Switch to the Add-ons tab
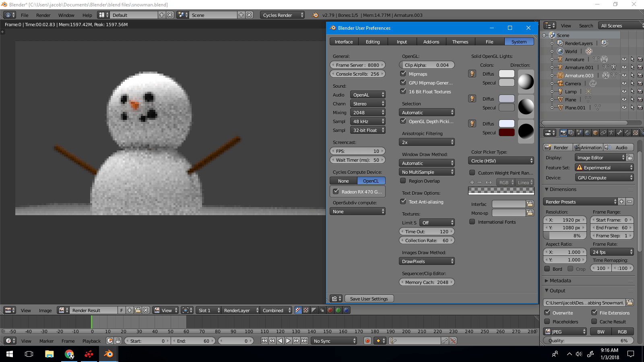The height and width of the screenshot is (362, 644). [x=431, y=42]
